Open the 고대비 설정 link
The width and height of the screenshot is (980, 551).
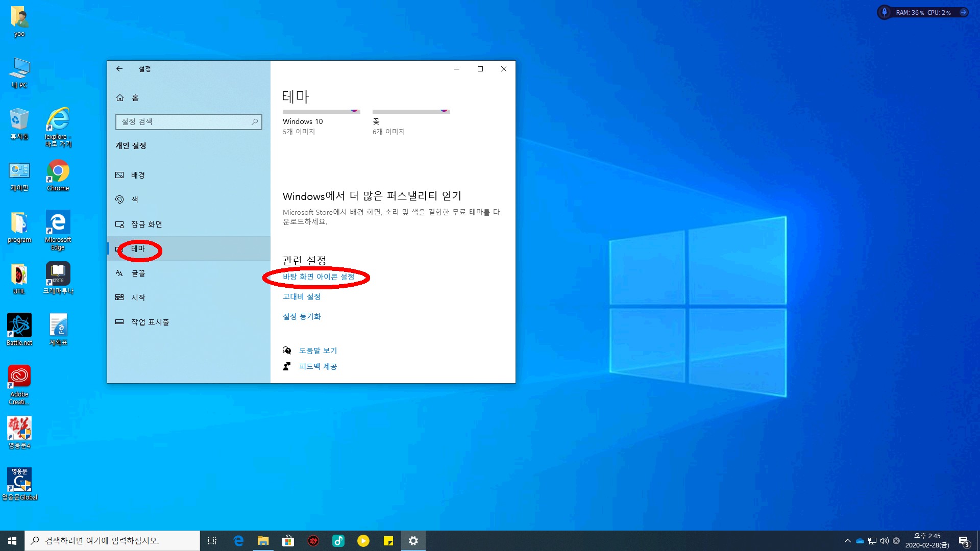pyautogui.click(x=302, y=296)
